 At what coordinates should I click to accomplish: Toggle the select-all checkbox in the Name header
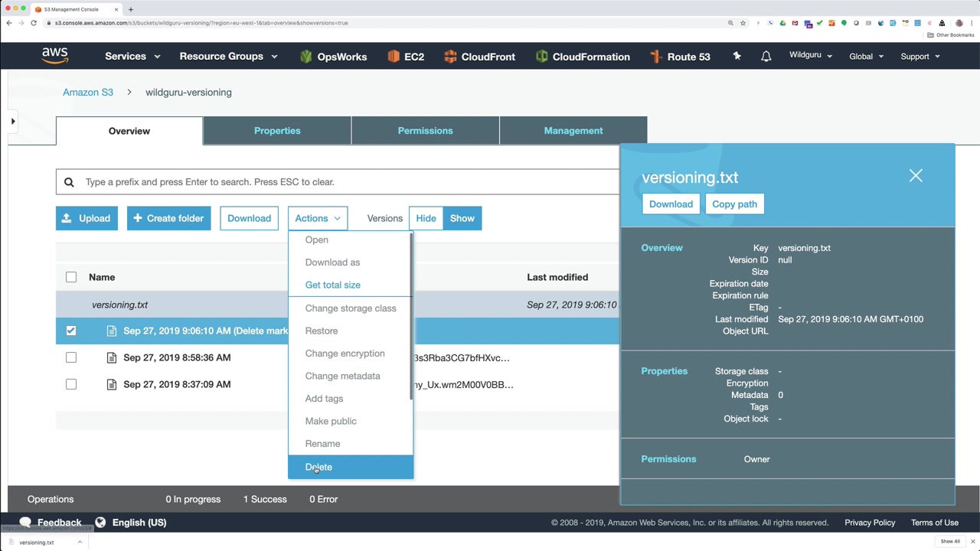click(x=71, y=277)
